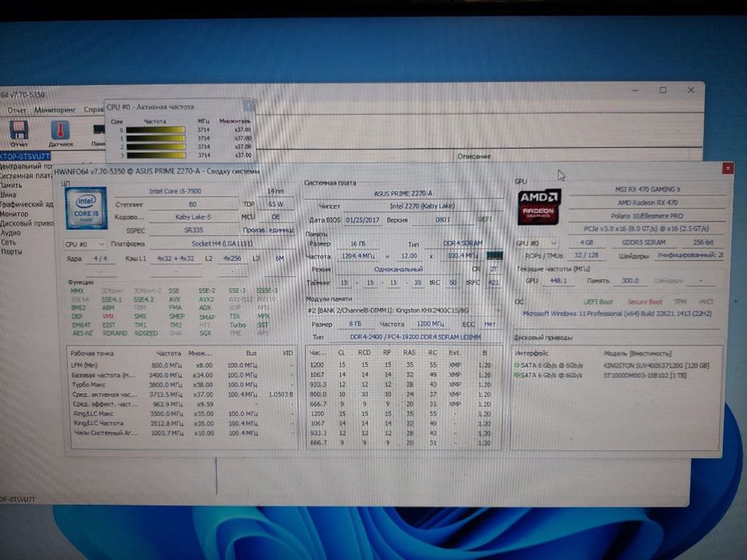
Task: Select Монитор in the device tree
Action: click(x=14, y=214)
